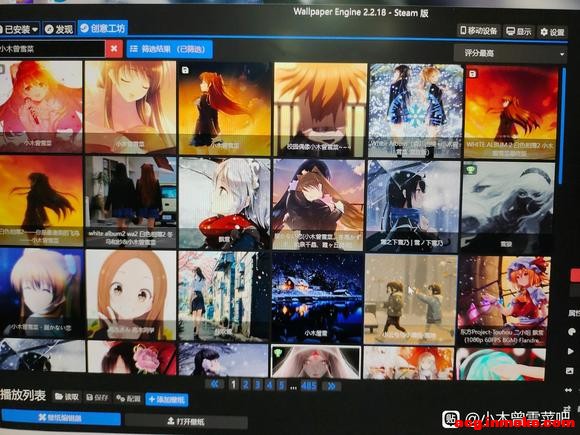Go to previous pages with double-left arrow
580x435 pixels.
click(x=214, y=385)
